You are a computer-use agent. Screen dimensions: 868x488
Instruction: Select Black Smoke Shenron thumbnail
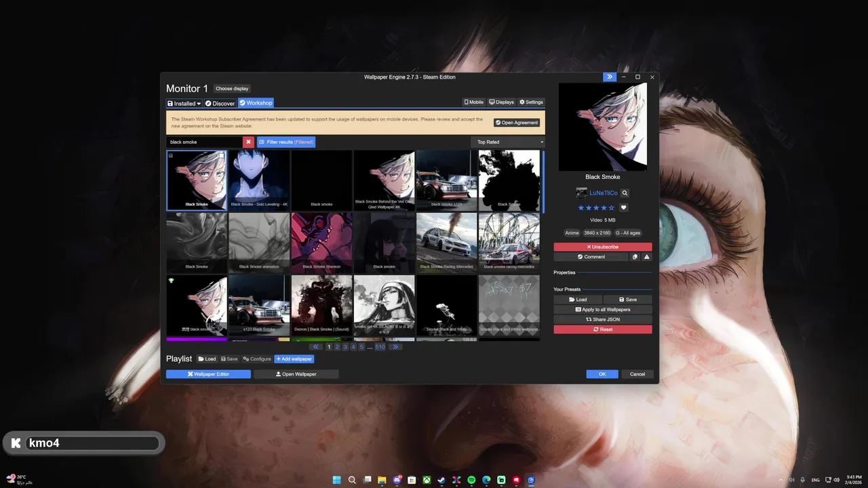coord(321,243)
